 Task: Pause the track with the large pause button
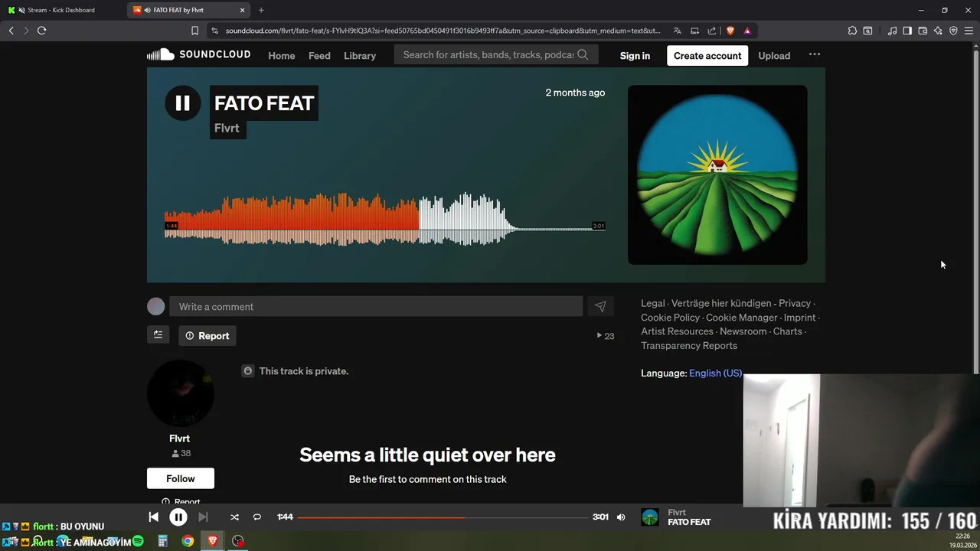tap(182, 103)
